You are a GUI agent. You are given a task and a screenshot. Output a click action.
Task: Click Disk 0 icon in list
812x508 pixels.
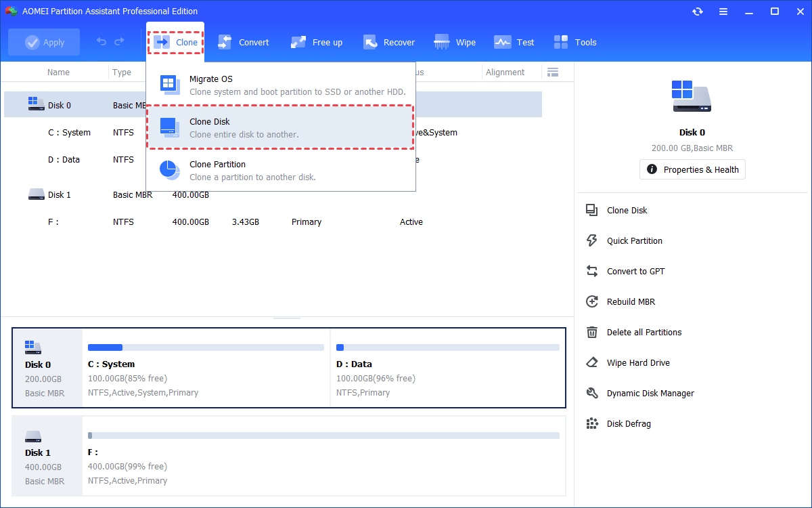[36, 104]
